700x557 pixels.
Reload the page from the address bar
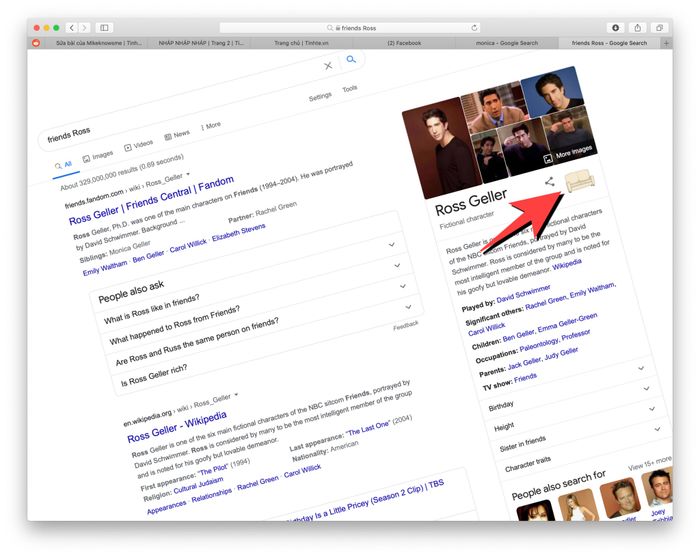(474, 28)
